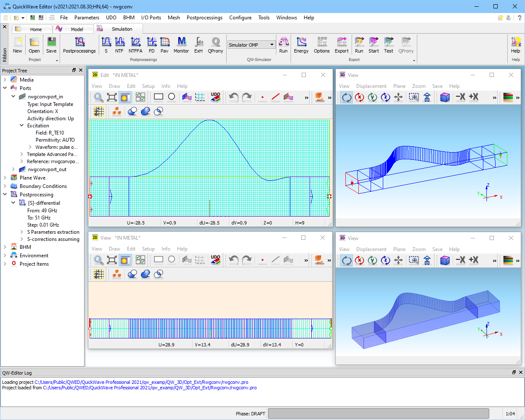This screenshot has height=420, width=525.
Task: Expand S Parameters extraction node
Action: click(22, 232)
